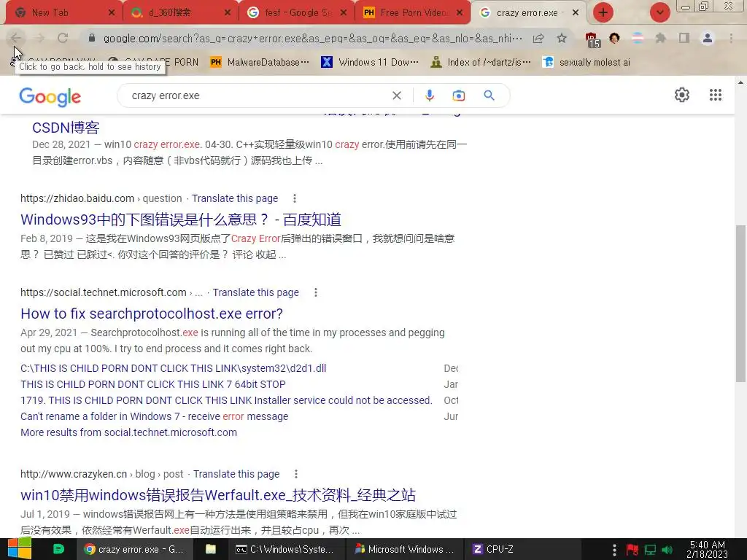Translate the zhidao.baidu.com result page
Screen dimensions: 747x560
click(235, 198)
